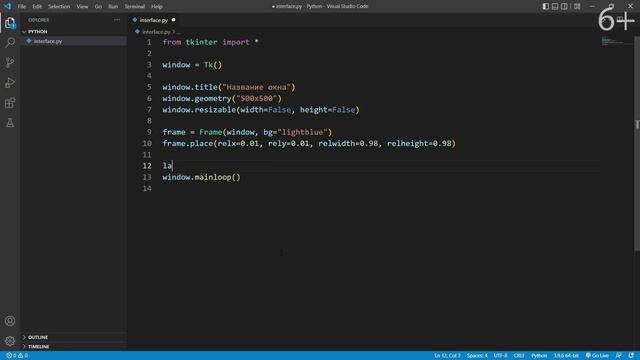Select Python interpreter 64-bit in status bar
Viewport: 640px width, 360px height.
[x=566, y=356]
